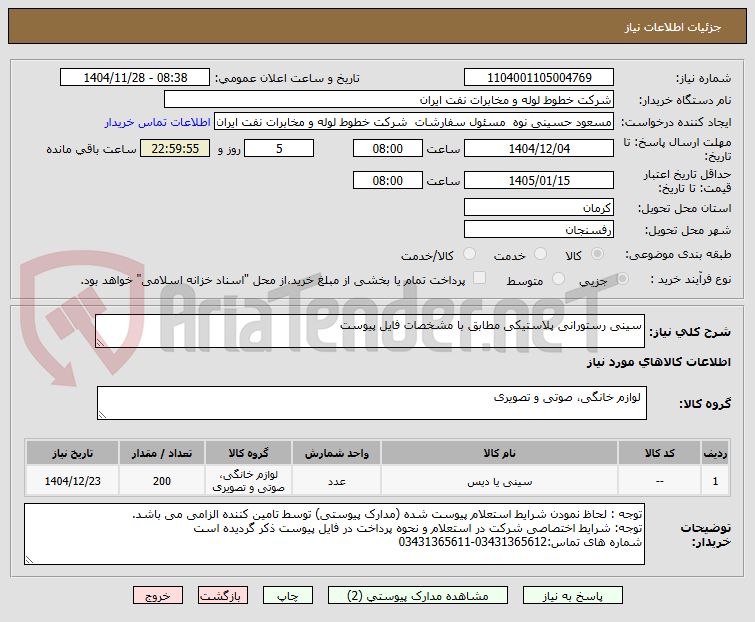Click the تعداد / مقدار column header

[x=162, y=453]
